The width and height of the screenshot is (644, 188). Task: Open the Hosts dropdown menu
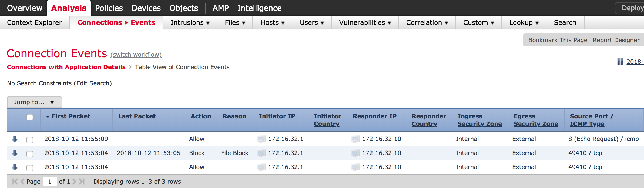pos(272,23)
